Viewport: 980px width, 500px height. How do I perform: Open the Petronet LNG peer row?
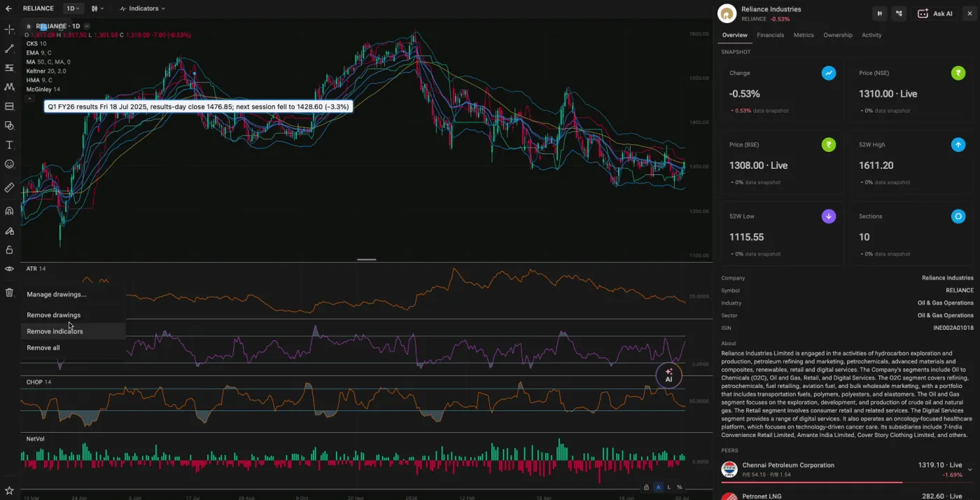(x=847, y=495)
